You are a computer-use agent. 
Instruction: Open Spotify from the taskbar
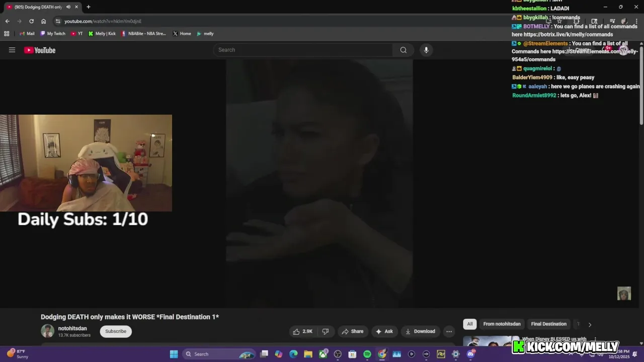(367, 354)
